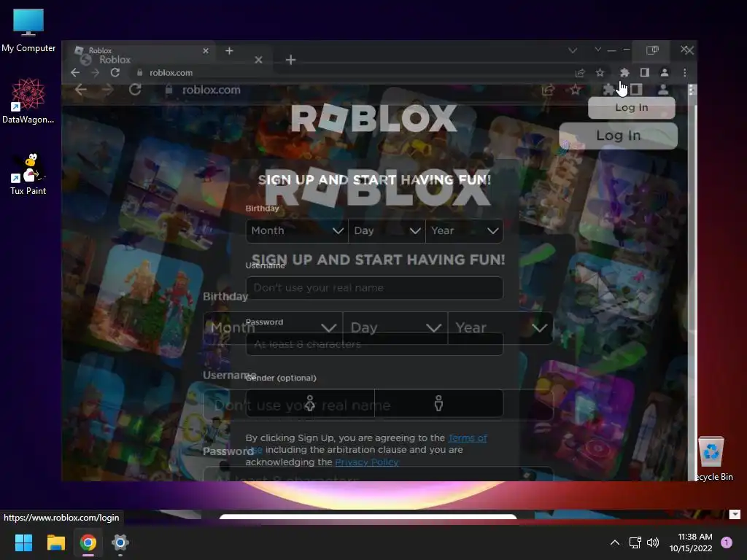
Task: Open File Explorer from the taskbar
Action: coord(55,542)
